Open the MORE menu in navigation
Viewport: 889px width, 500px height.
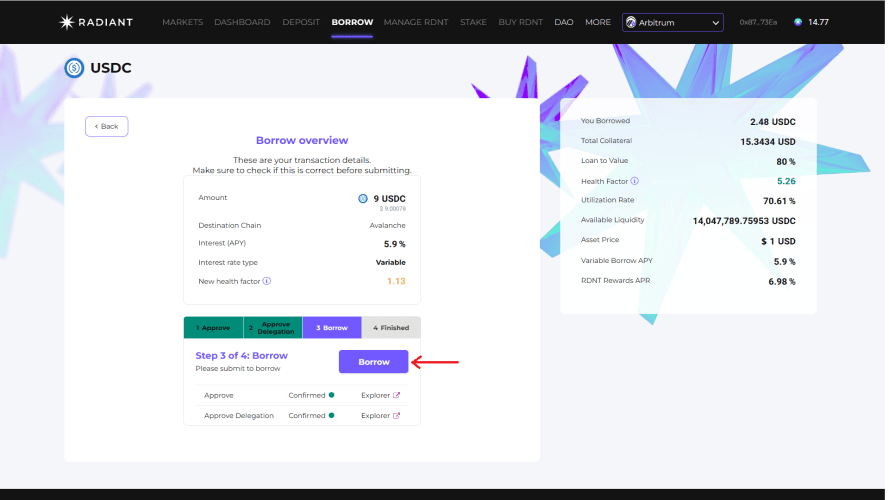point(598,22)
